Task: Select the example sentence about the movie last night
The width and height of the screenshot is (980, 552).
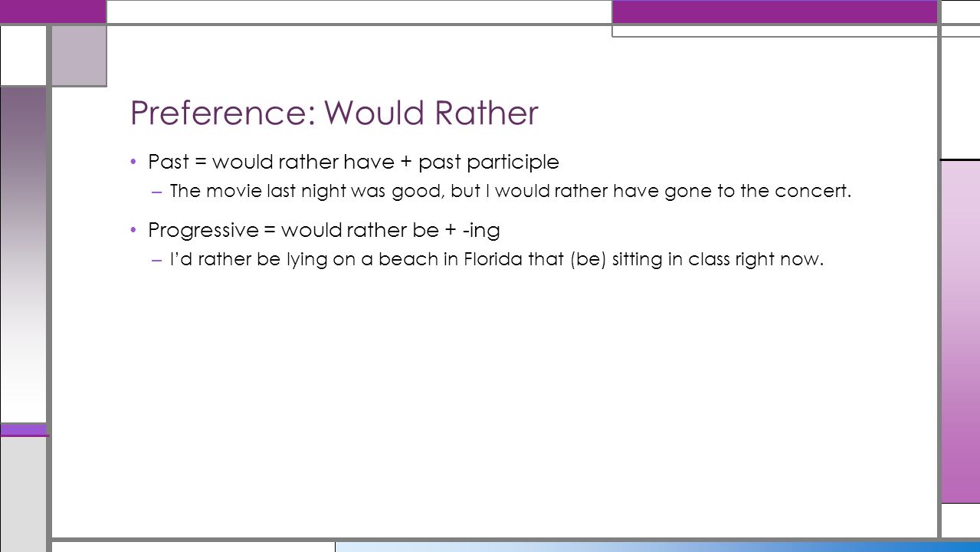Action: pos(511,192)
